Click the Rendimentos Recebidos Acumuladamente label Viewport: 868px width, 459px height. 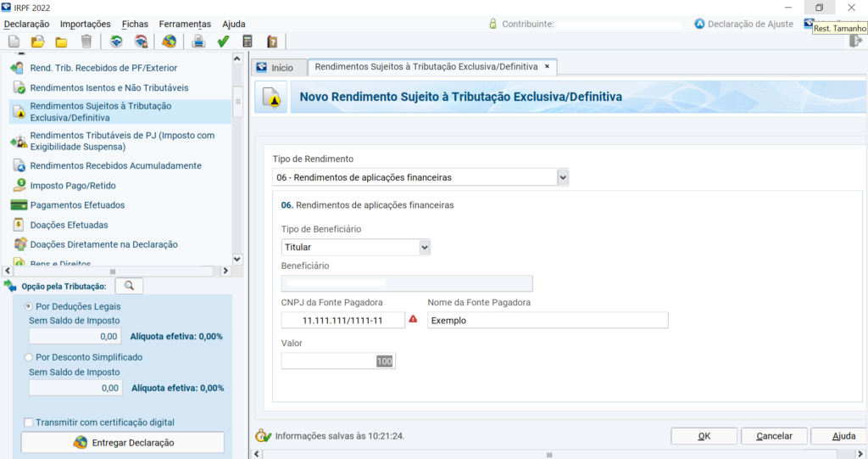[115, 165]
